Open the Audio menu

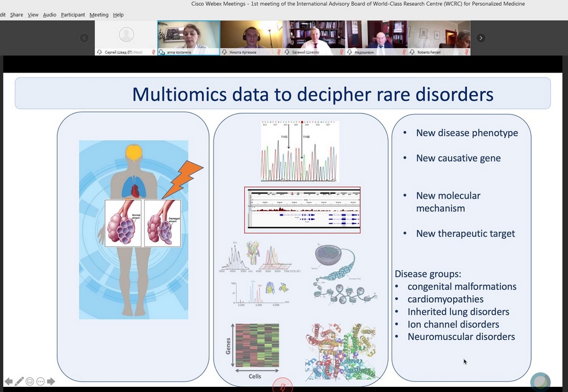[50, 15]
